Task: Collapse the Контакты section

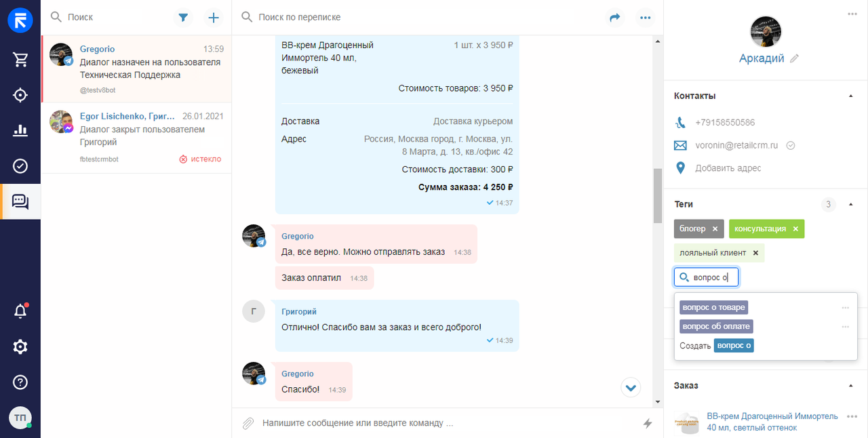Action: [851, 96]
